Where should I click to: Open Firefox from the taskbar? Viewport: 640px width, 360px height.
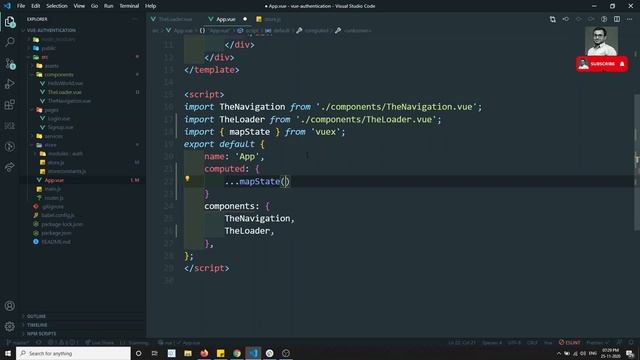pyautogui.click(x=204, y=353)
